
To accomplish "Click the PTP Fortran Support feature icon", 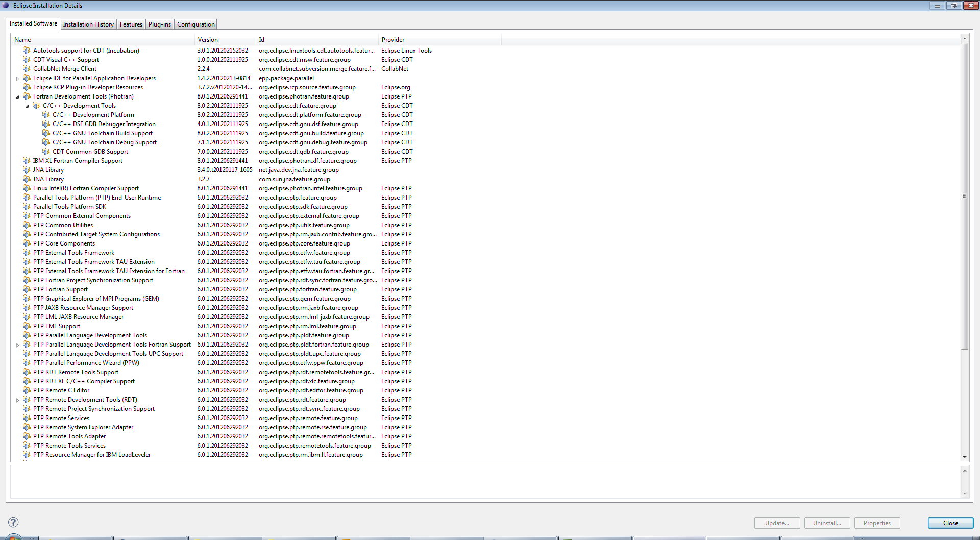I will [x=27, y=289].
